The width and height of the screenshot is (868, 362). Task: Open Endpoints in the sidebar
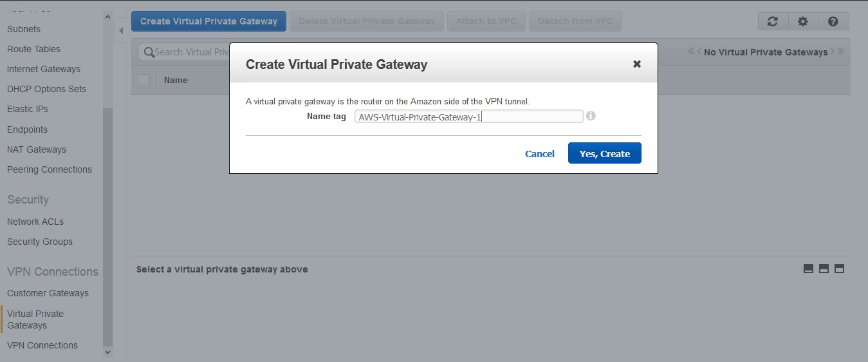[x=27, y=129]
